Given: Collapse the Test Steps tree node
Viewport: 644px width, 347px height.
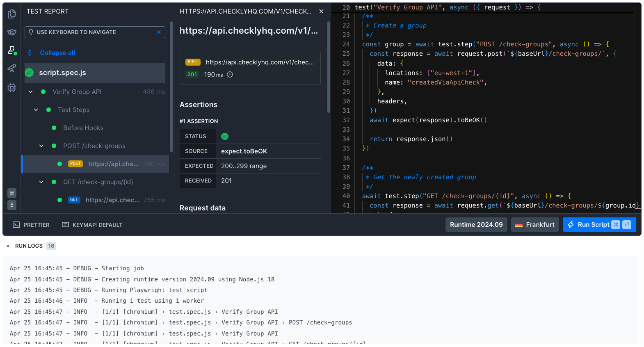Looking at the screenshot, I should pos(36,110).
